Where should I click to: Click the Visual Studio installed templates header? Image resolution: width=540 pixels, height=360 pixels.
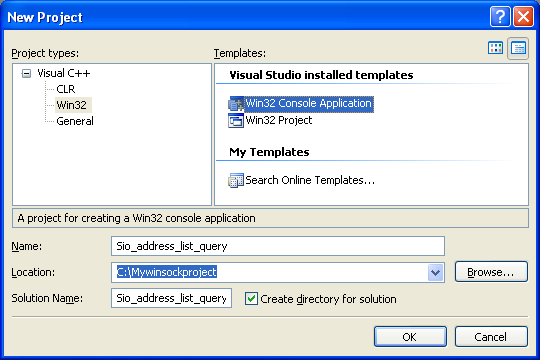[321, 75]
